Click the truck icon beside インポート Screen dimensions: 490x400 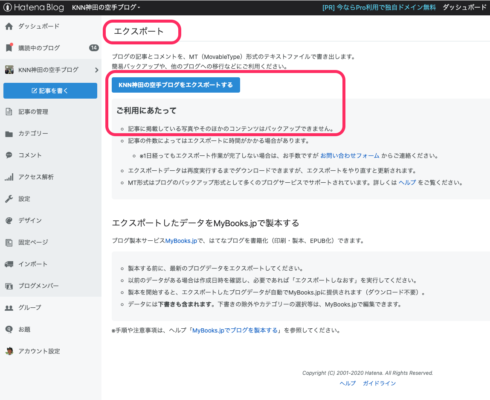[9, 264]
